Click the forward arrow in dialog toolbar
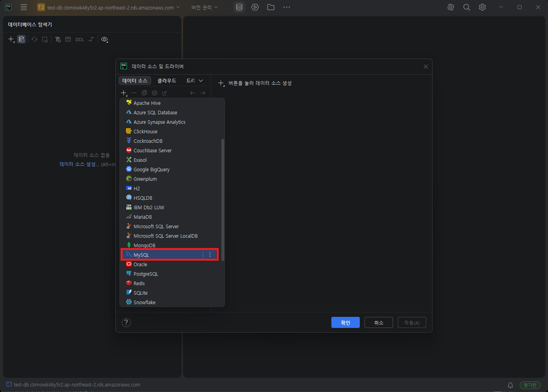This screenshot has width=548, height=392. click(203, 93)
